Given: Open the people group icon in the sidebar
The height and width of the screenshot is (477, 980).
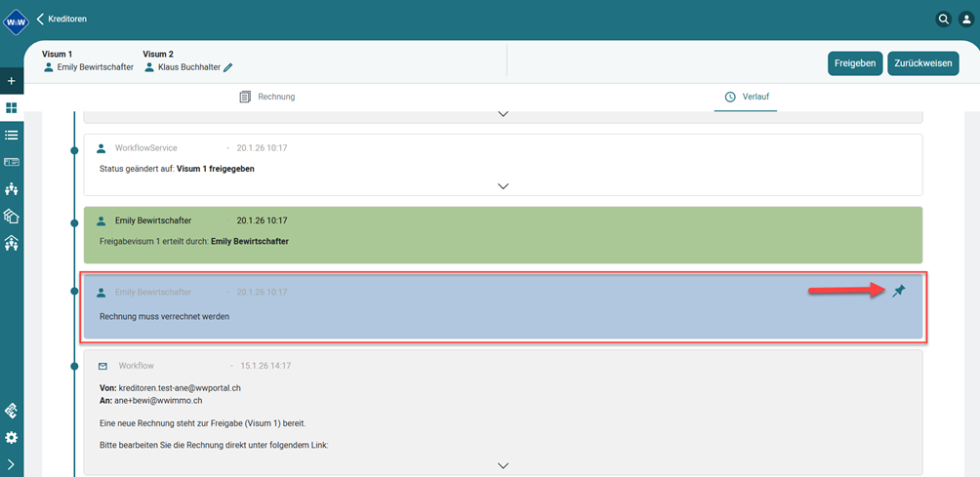Looking at the screenshot, I should [x=12, y=189].
